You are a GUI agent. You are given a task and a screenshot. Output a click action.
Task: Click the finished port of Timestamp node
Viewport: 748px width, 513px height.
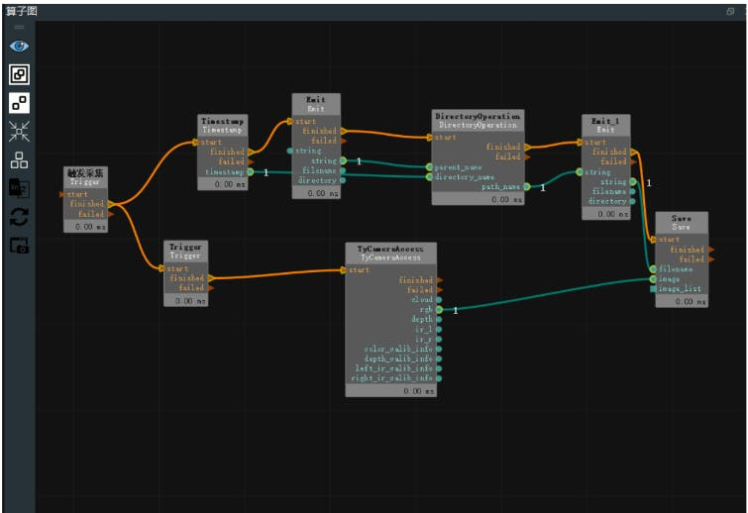pyautogui.click(x=251, y=152)
